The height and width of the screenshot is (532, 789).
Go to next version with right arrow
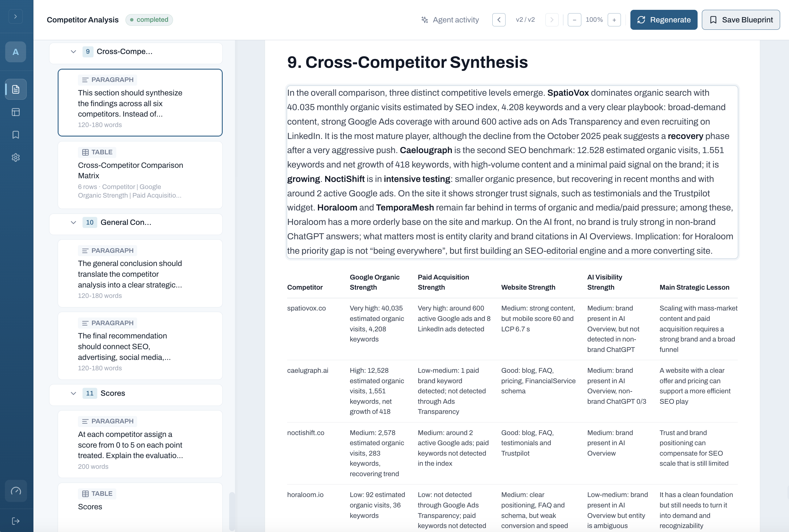click(552, 20)
